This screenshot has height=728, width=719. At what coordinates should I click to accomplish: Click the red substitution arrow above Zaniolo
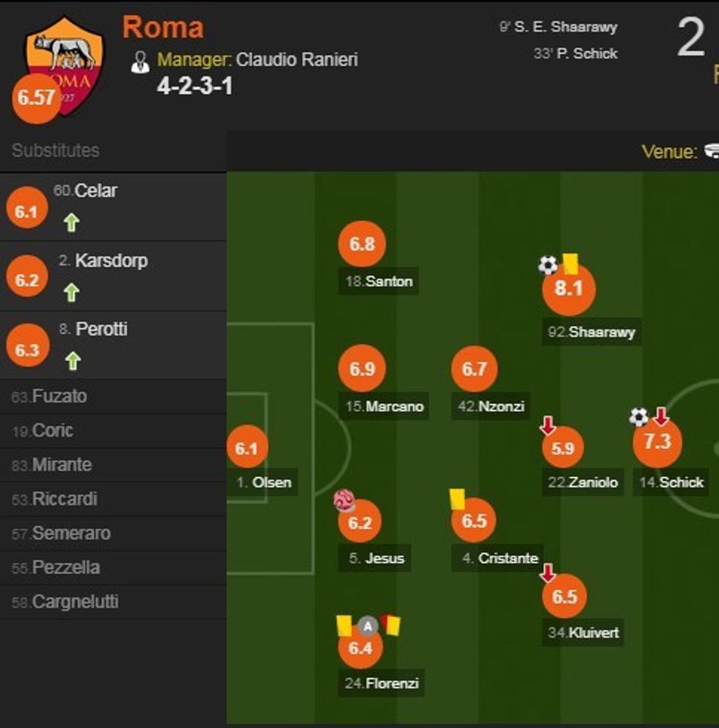tap(547, 424)
